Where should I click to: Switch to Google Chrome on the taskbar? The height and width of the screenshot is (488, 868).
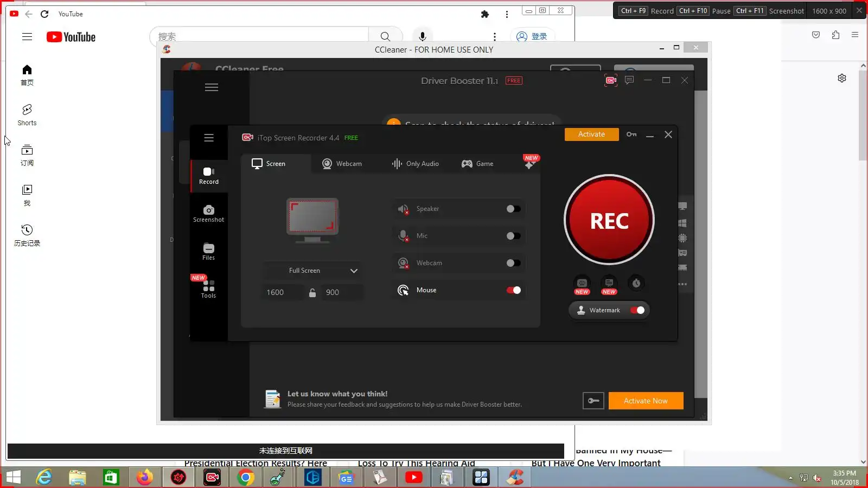[246, 477]
